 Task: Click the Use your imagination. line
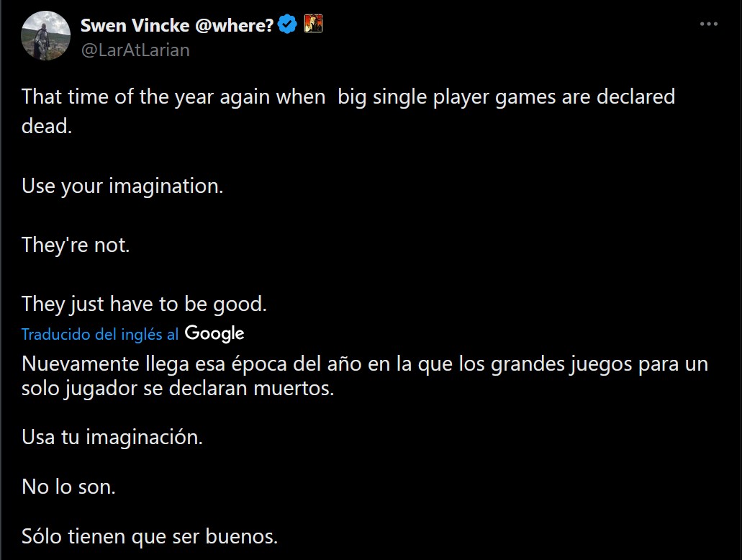click(122, 186)
